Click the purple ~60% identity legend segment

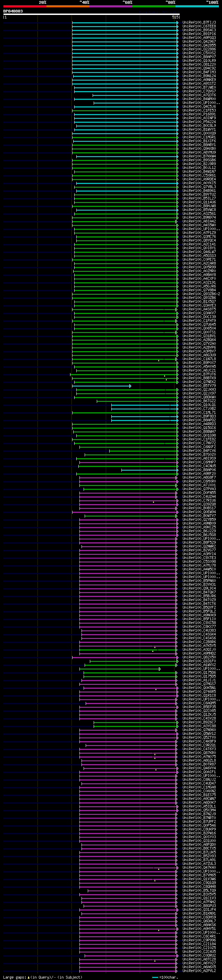[111, 6]
